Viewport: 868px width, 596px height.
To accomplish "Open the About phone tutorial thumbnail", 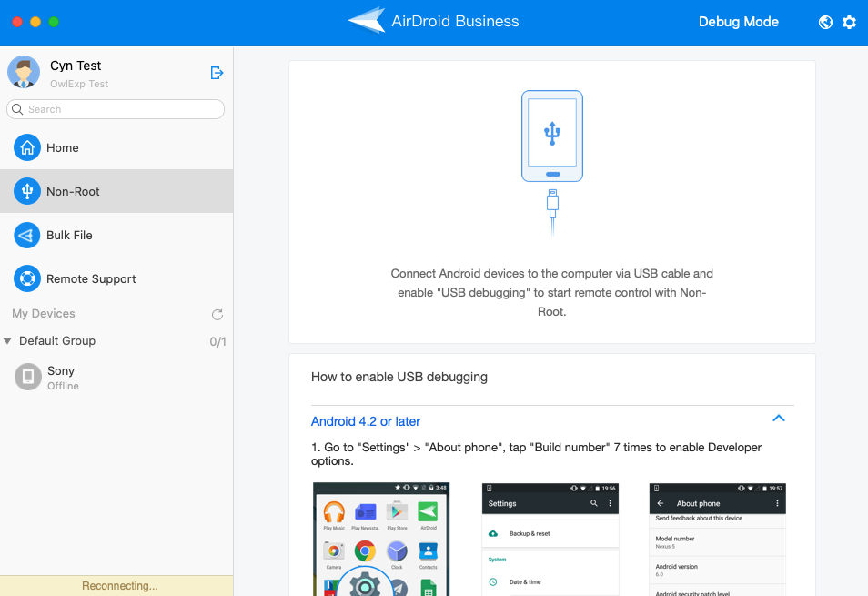I will (718, 539).
